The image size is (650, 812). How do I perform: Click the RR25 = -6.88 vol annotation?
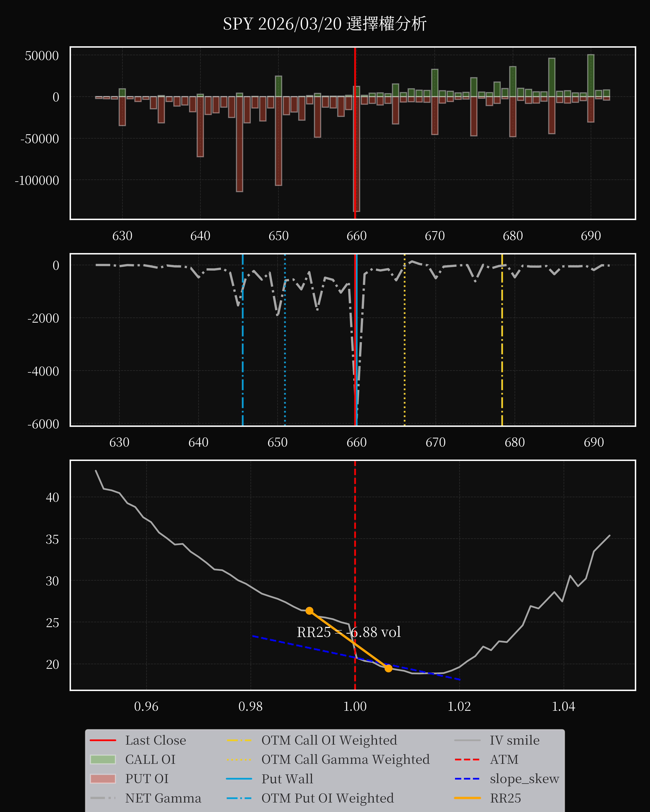pyautogui.click(x=349, y=632)
